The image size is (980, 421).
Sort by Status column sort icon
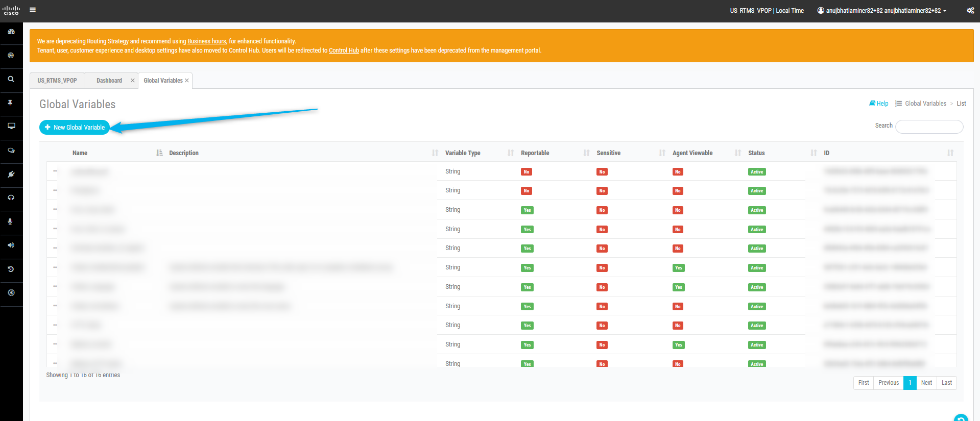[814, 153]
